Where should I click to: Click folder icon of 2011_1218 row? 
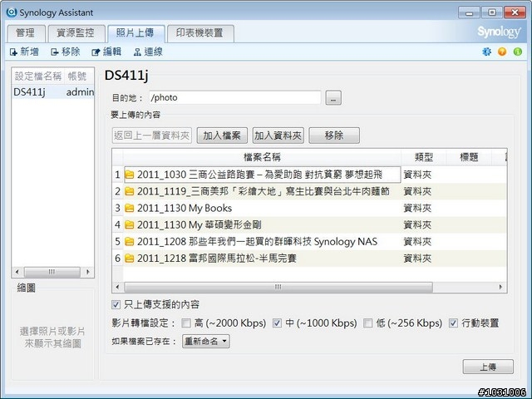130,259
